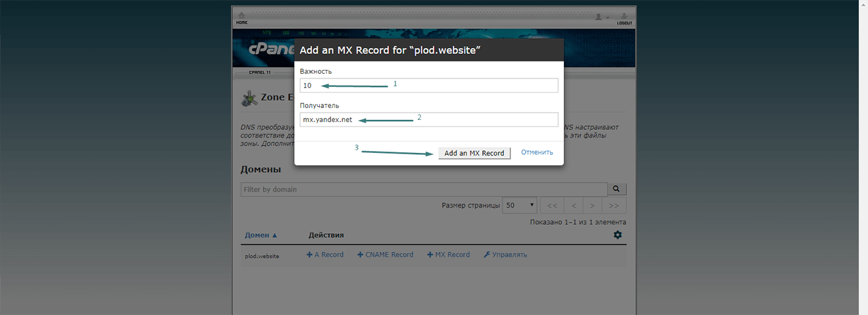868x315 pixels.
Task: Click the Домены heading
Action: [x=261, y=169]
